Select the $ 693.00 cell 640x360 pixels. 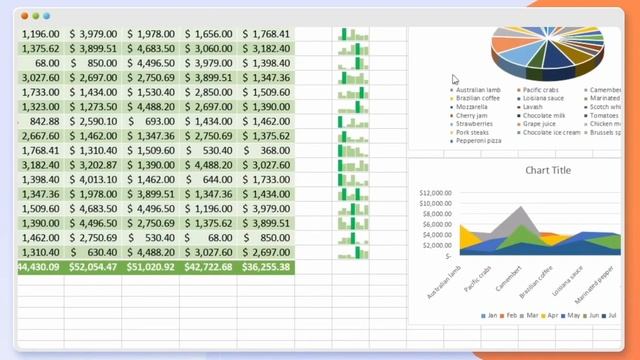(151, 121)
